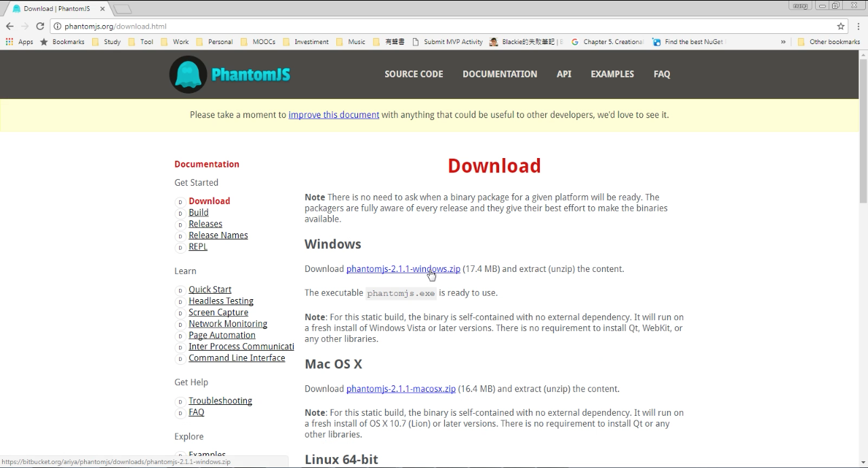Click the Documentation sidebar heading
Image resolution: width=868 pixels, height=468 pixels.
pos(207,164)
